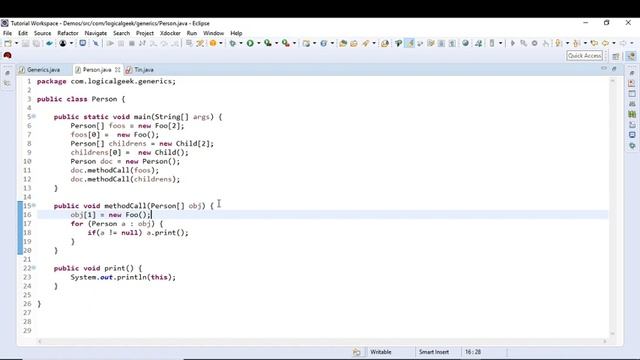Click the top icon in left trim bar
This screenshot has height=360, width=640.
(7, 73)
